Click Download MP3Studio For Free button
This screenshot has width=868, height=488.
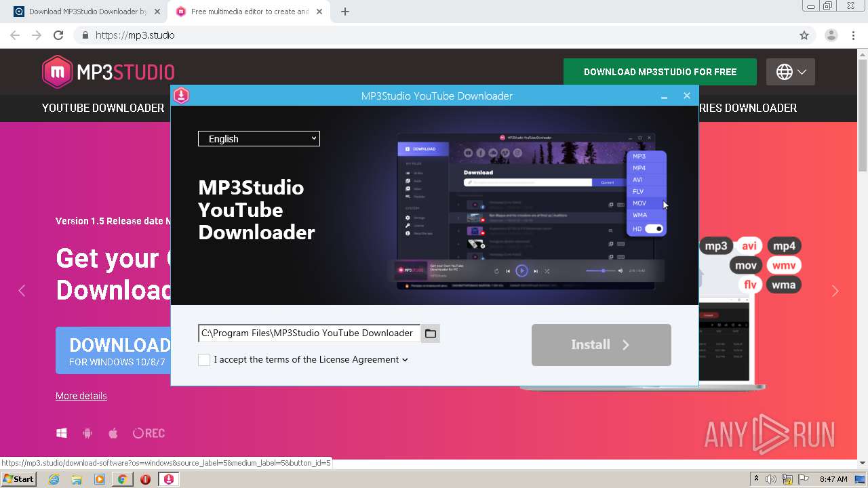(x=660, y=72)
